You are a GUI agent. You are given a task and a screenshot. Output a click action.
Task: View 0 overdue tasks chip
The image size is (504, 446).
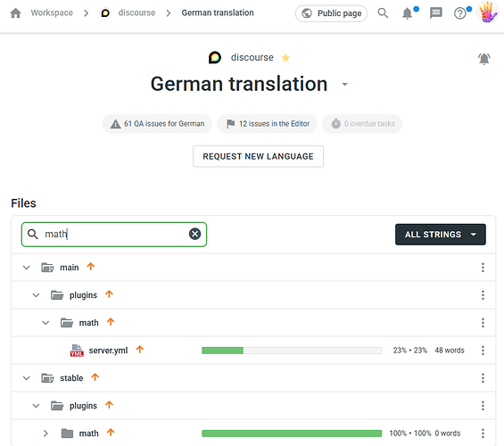[x=362, y=124]
